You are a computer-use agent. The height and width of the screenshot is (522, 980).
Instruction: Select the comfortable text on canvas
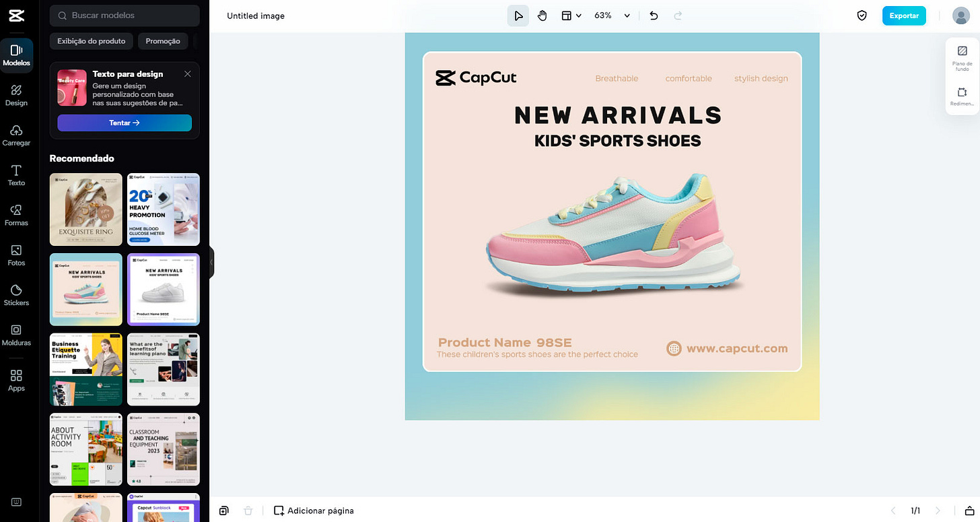click(x=689, y=79)
